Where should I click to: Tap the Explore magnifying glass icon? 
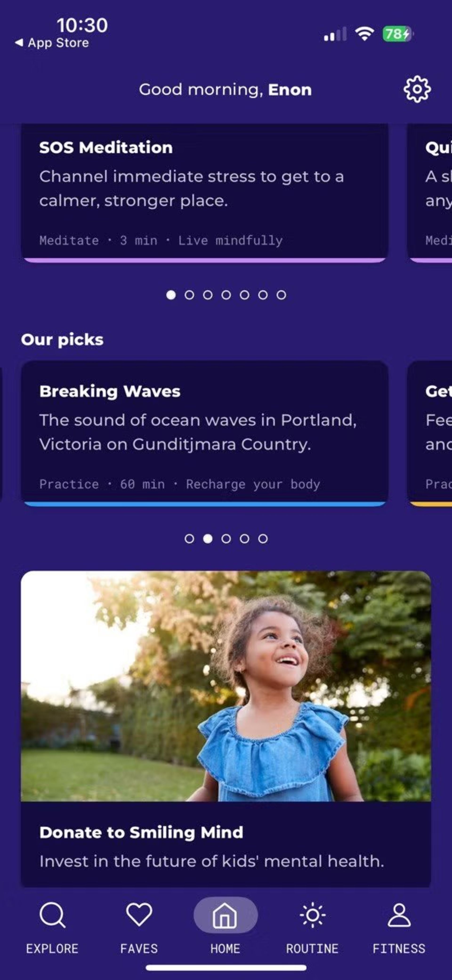coord(52,915)
